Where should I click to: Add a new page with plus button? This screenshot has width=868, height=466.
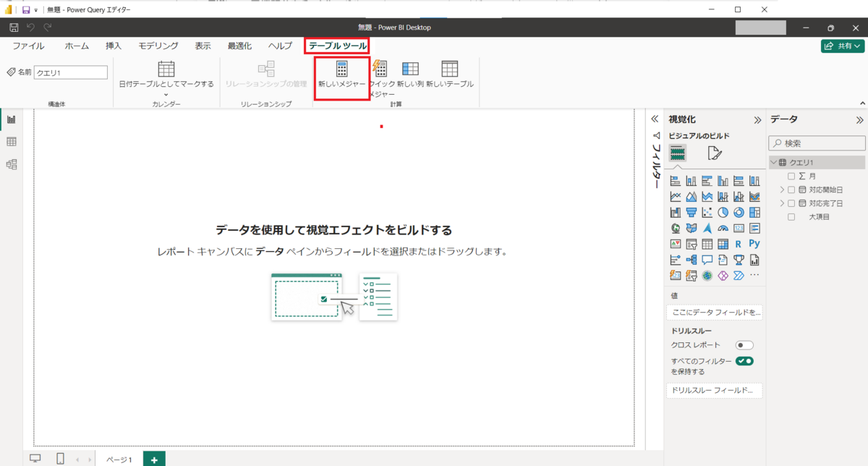[154, 459]
